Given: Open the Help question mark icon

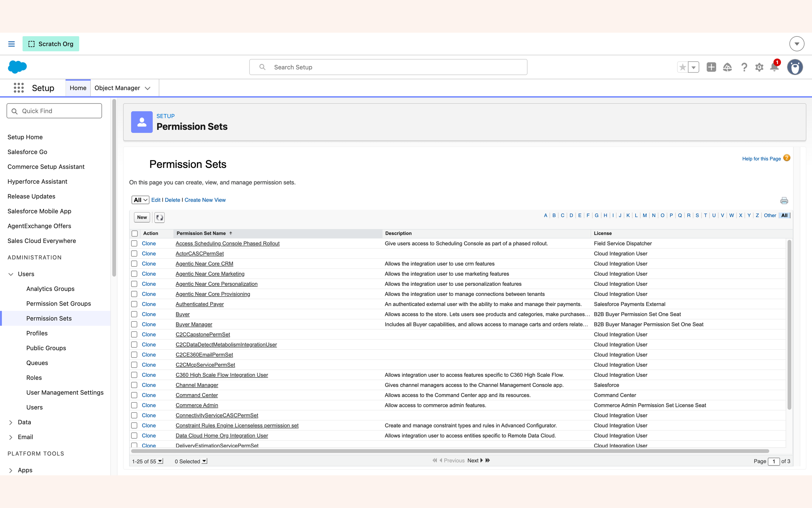Looking at the screenshot, I should click(x=744, y=67).
